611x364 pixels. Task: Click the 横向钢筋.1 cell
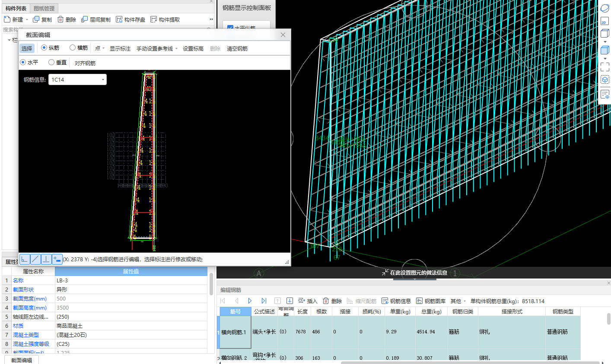(x=235, y=332)
